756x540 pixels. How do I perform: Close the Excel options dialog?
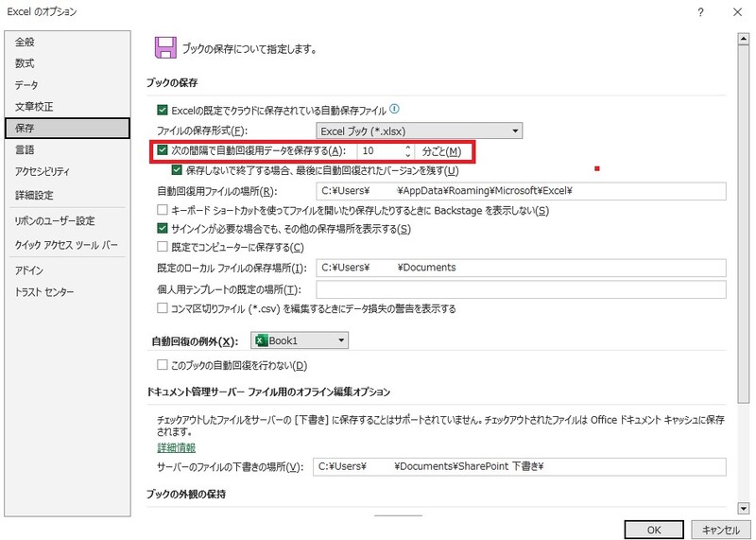pos(737,12)
